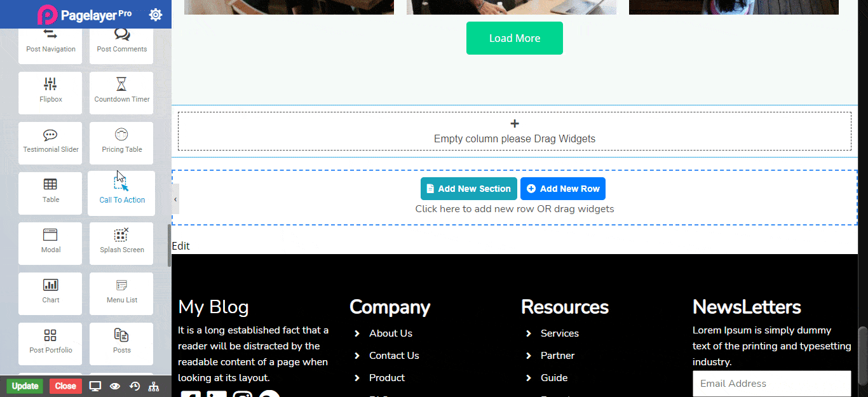Click plus sign in empty column

[x=515, y=124]
